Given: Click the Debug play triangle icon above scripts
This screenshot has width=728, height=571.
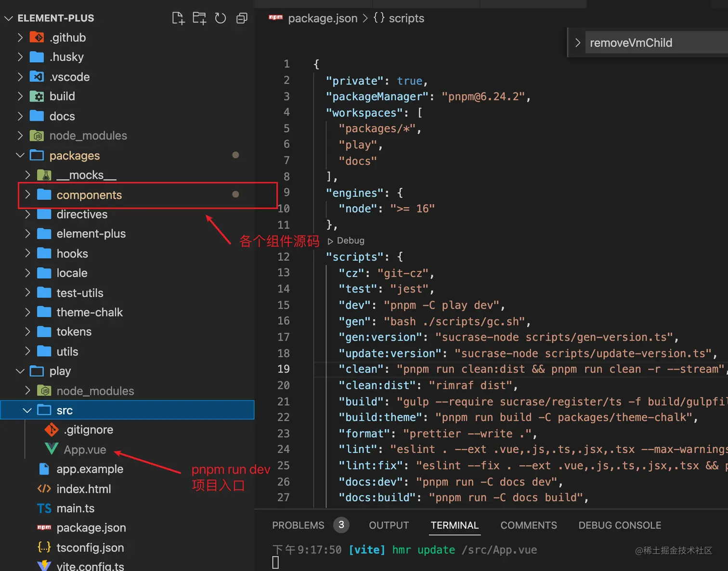Looking at the screenshot, I should 330,241.
